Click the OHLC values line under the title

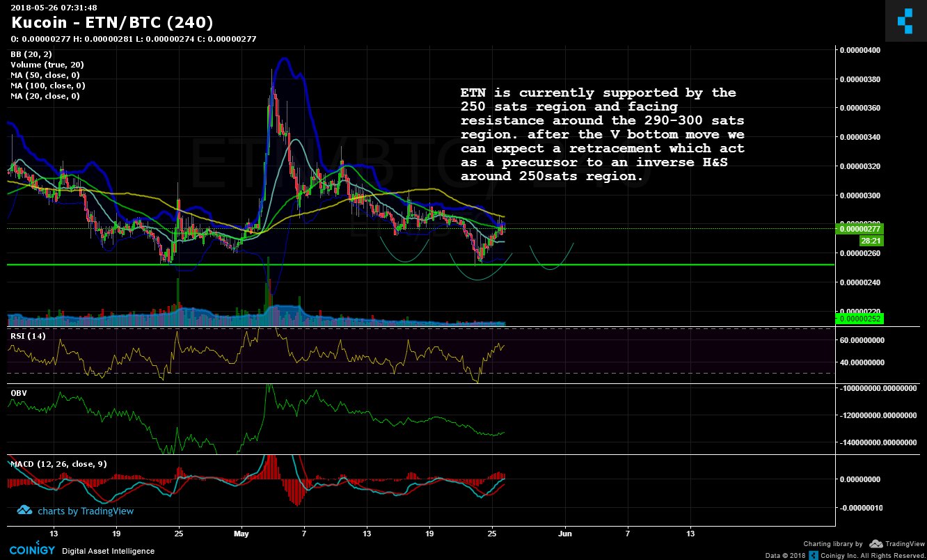point(134,39)
